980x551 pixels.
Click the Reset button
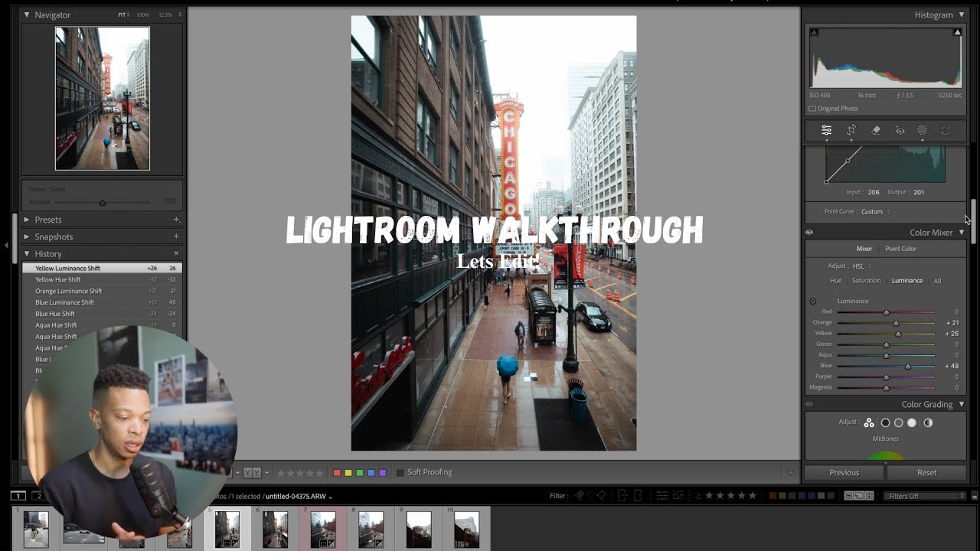(x=927, y=473)
